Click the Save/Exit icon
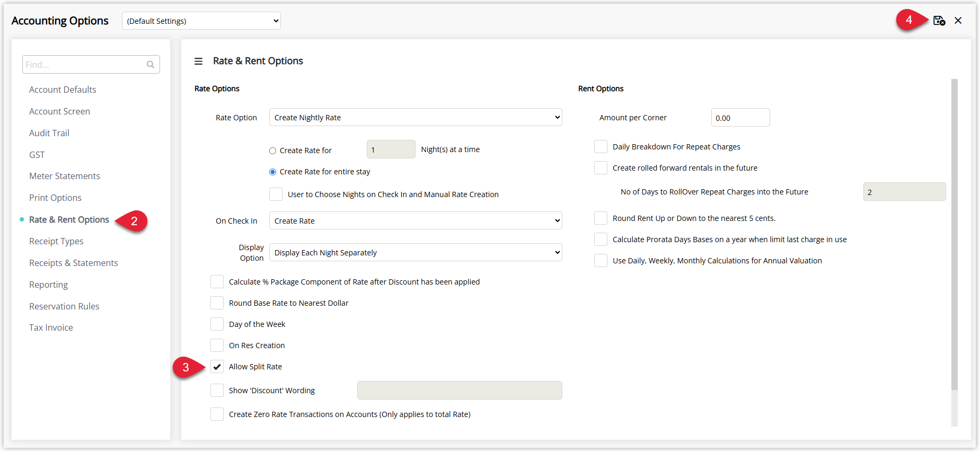The height and width of the screenshot is (452, 980). [x=939, y=21]
